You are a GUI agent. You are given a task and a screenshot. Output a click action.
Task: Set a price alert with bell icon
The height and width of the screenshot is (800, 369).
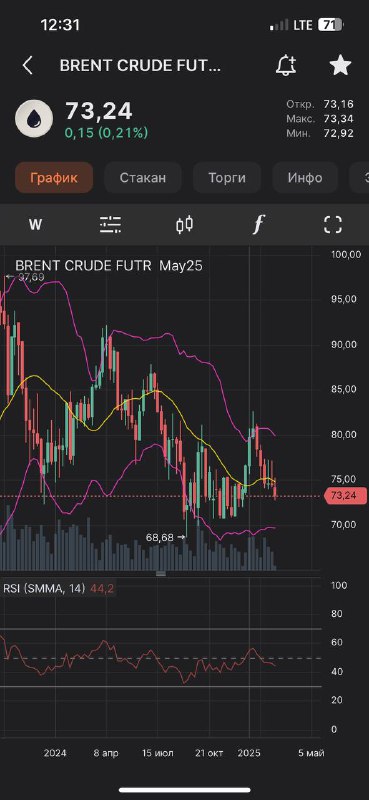[286, 66]
